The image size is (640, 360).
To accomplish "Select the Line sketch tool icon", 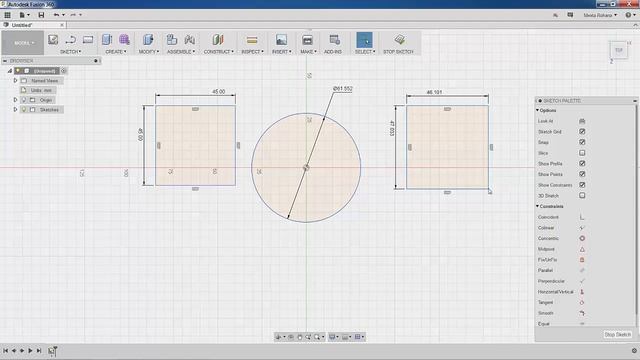I will click(70, 40).
